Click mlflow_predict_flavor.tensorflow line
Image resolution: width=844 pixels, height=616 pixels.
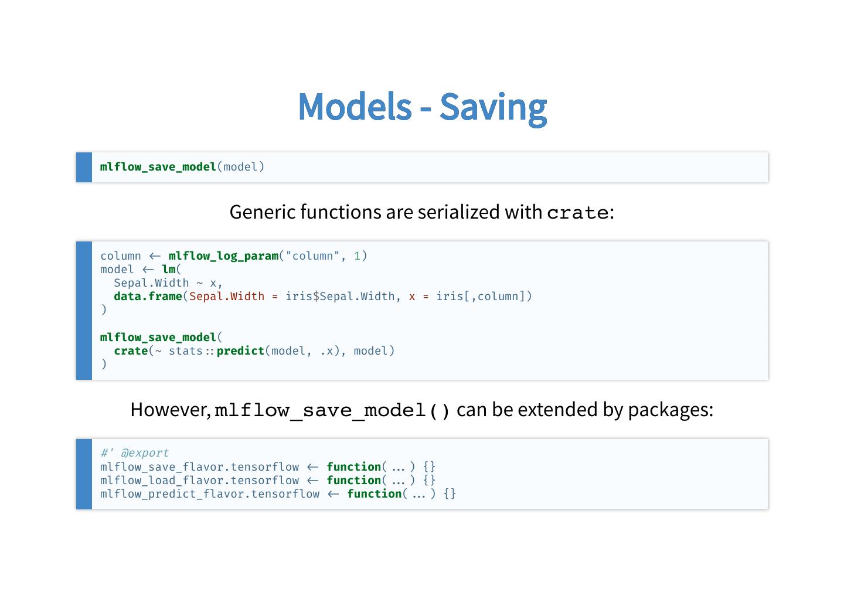coord(278,494)
